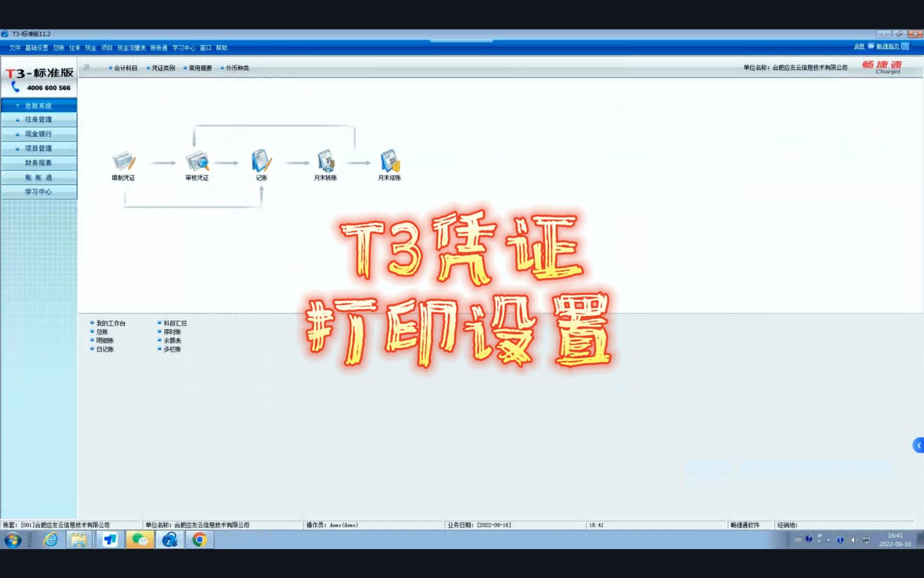Click the blue side panel arrow
The image size is (924, 578).
(x=918, y=446)
